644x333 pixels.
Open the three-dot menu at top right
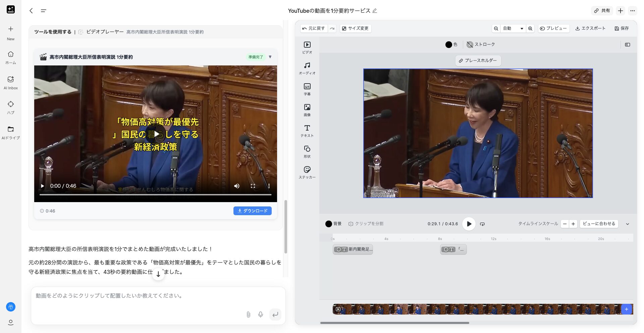tap(633, 10)
